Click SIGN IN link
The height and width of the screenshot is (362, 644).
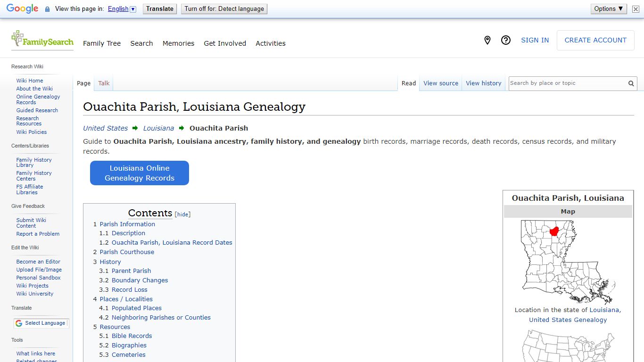coord(535,41)
